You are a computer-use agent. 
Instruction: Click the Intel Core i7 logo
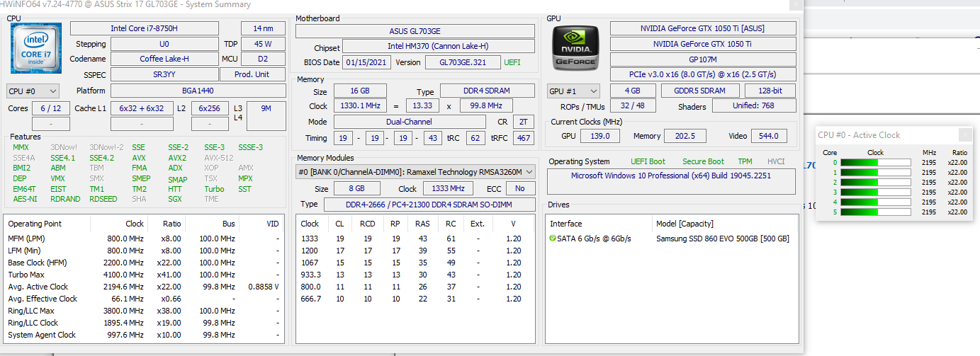click(x=36, y=49)
